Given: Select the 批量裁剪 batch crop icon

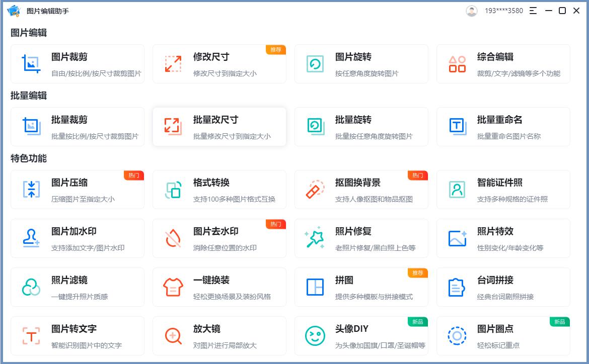Looking at the screenshot, I should 30,126.
